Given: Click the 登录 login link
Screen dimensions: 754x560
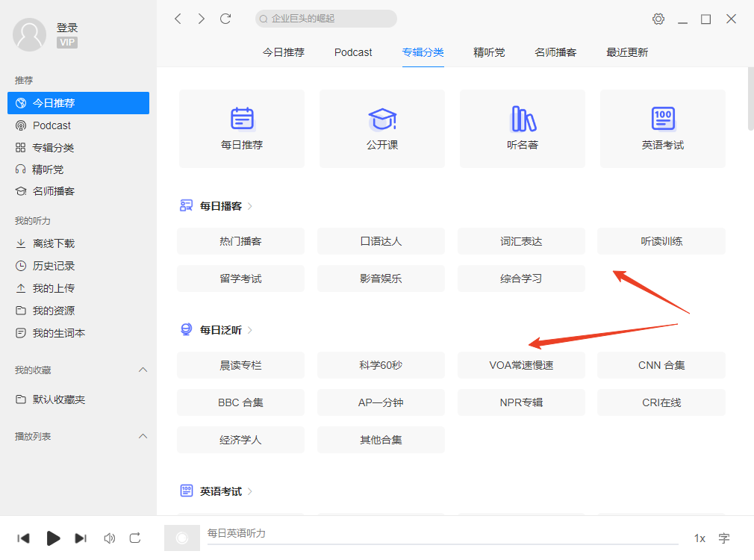Looking at the screenshot, I should [67, 28].
